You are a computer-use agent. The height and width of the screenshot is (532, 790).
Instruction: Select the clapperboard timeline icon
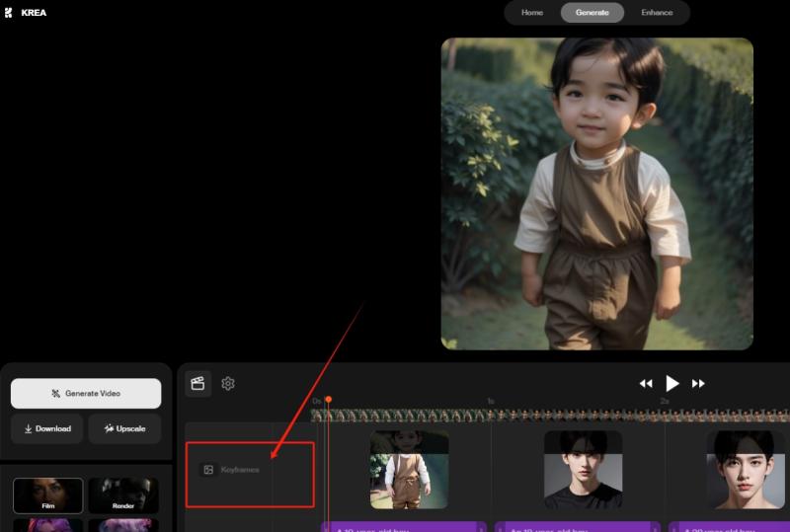197,384
